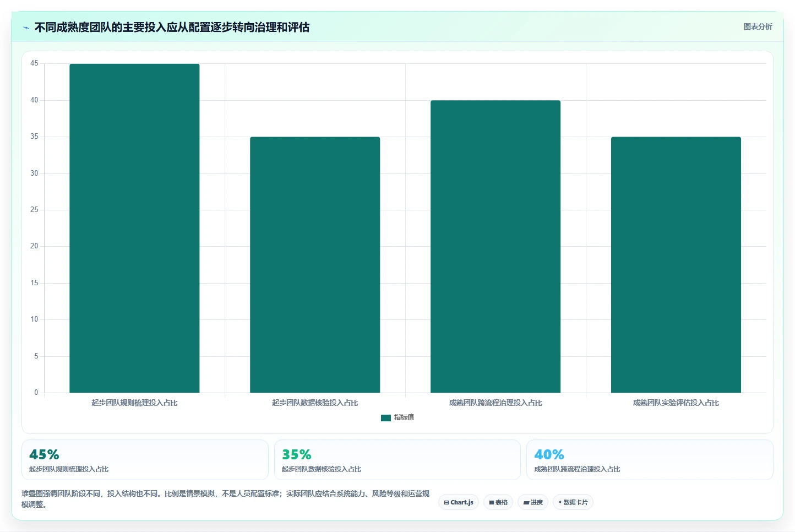The image size is (795, 532).
Task: Click the 图表分析 label in the header
Action: [758, 26]
